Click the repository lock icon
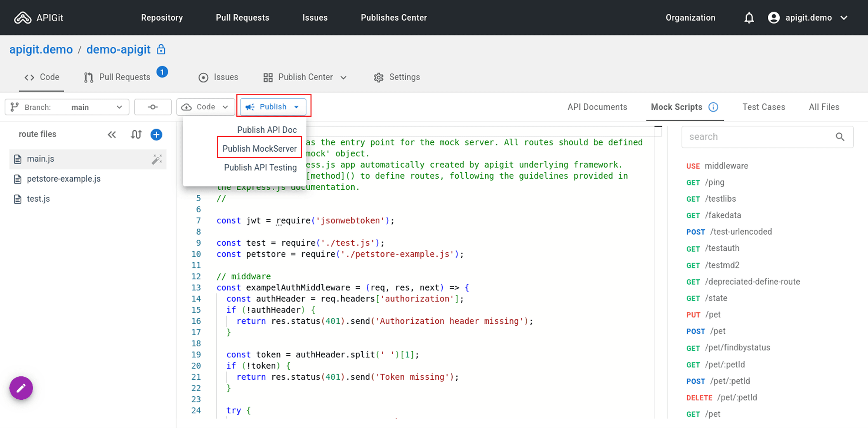 pos(161,49)
